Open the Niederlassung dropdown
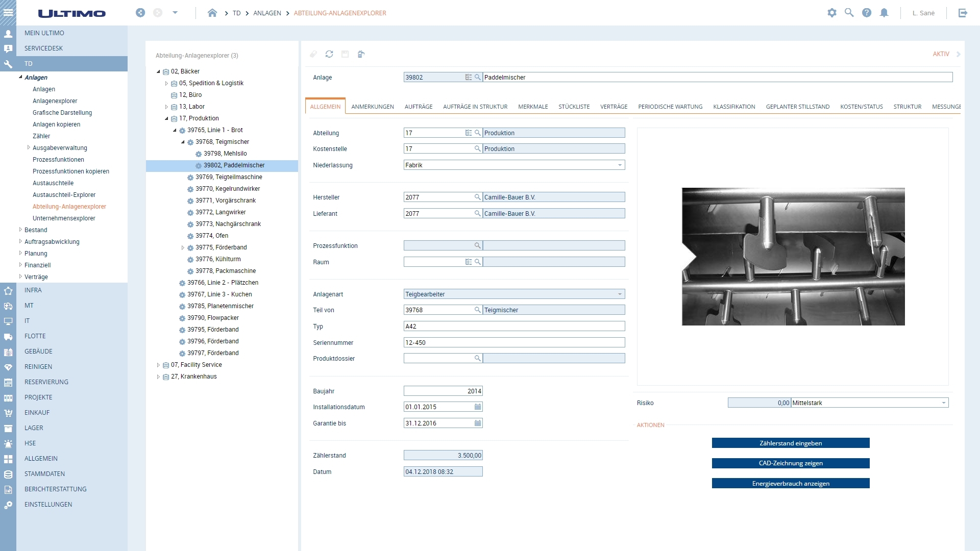 pos(619,165)
